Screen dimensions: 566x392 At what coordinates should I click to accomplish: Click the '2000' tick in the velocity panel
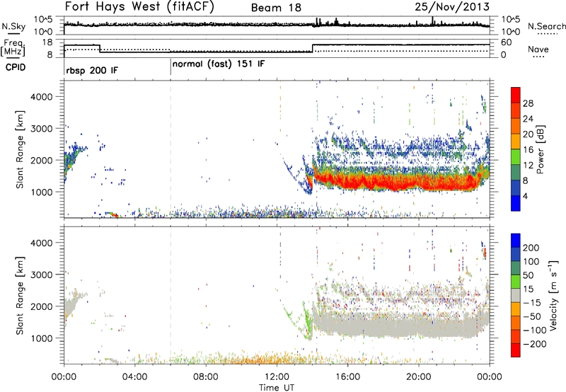[x=41, y=306]
